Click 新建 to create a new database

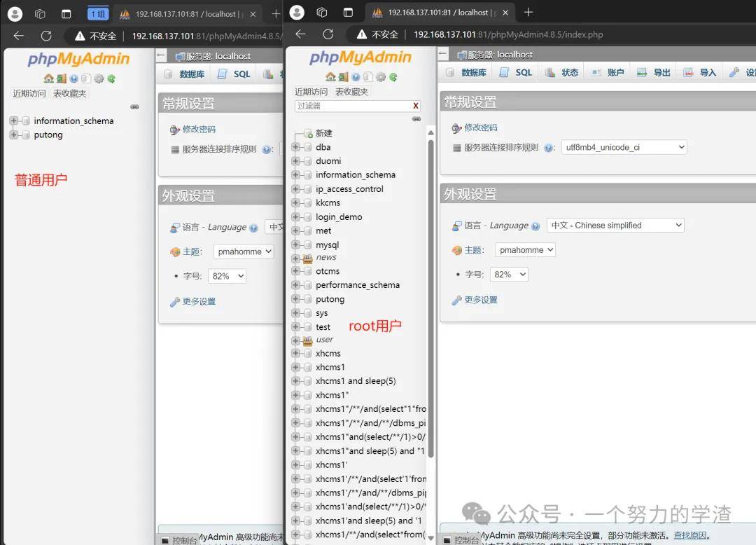(323, 133)
